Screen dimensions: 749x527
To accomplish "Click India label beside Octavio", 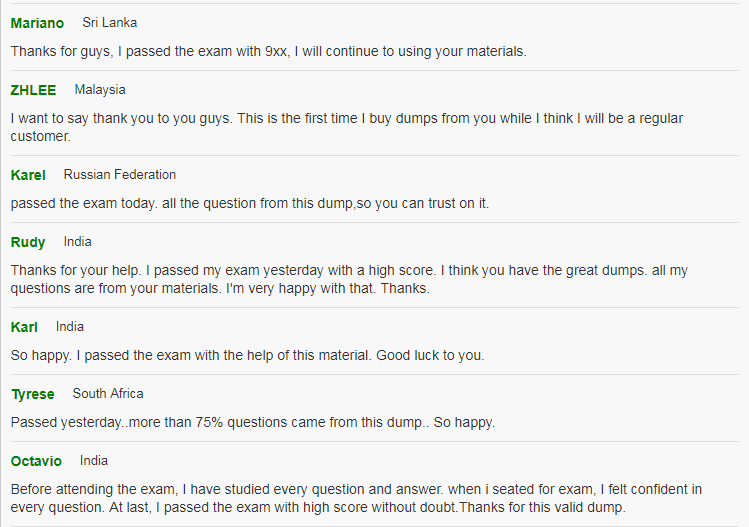I will click(x=94, y=461).
